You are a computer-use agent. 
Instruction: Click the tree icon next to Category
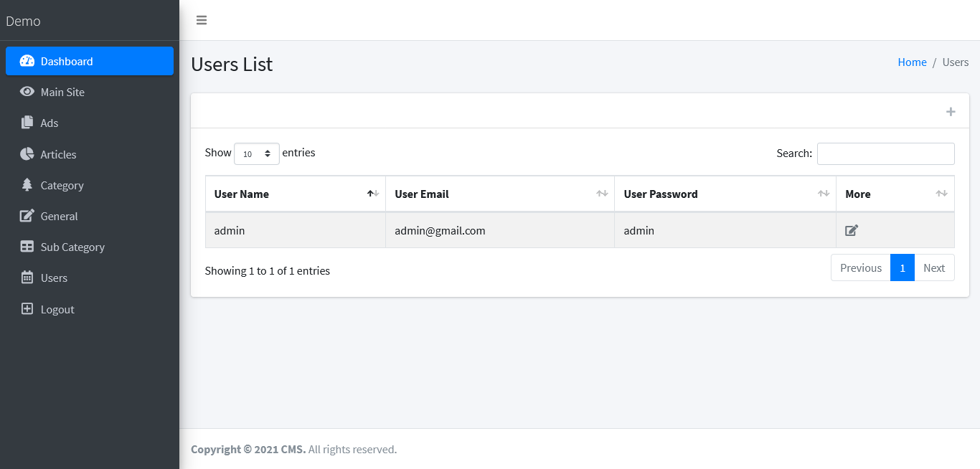tap(27, 185)
